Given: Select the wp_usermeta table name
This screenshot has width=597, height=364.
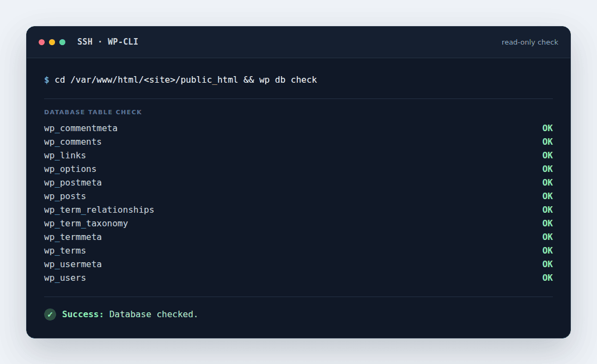Looking at the screenshot, I should (x=73, y=264).
